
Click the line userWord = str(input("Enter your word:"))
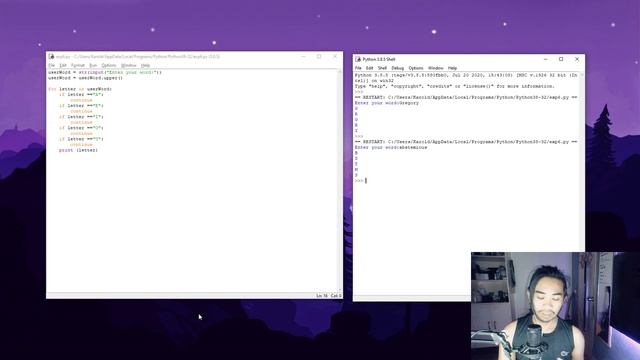click(x=105, y=72)
